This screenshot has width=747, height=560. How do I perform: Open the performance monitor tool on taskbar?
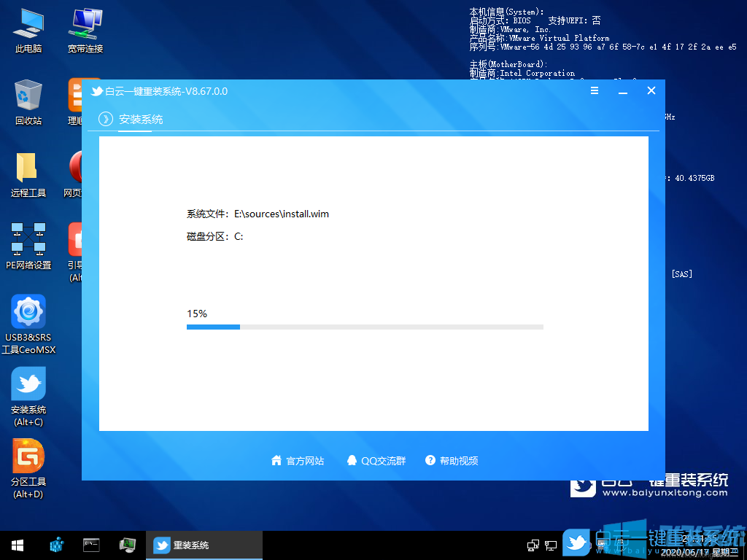point(128,544)
